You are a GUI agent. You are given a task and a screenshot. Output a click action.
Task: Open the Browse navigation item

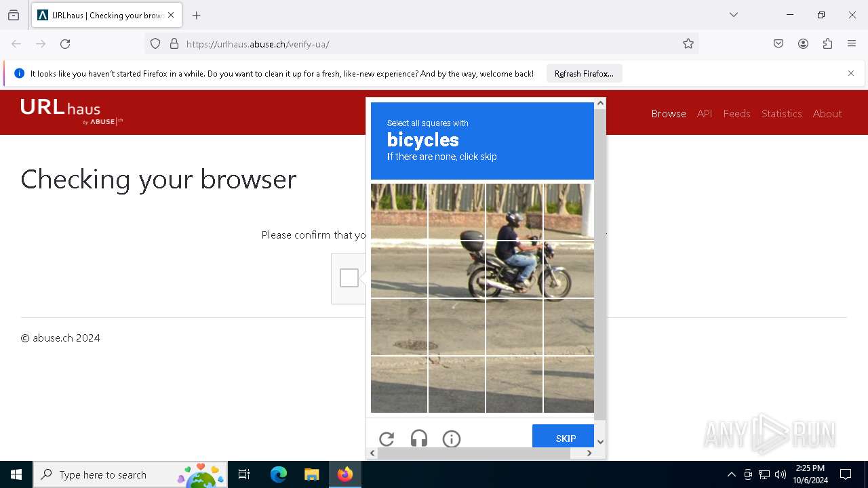tap(669, 114)
